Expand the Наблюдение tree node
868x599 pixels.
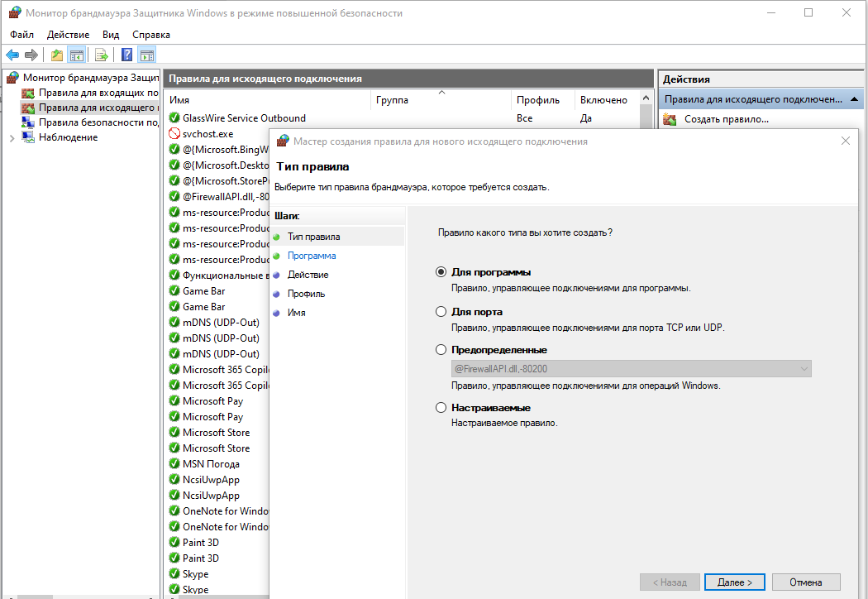point(12,138)
